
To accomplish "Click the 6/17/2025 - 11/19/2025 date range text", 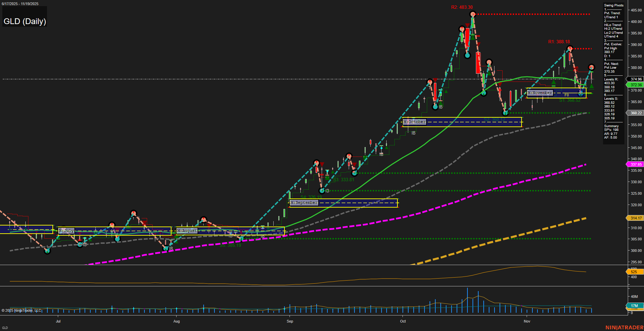I will [x=20, y=4].
